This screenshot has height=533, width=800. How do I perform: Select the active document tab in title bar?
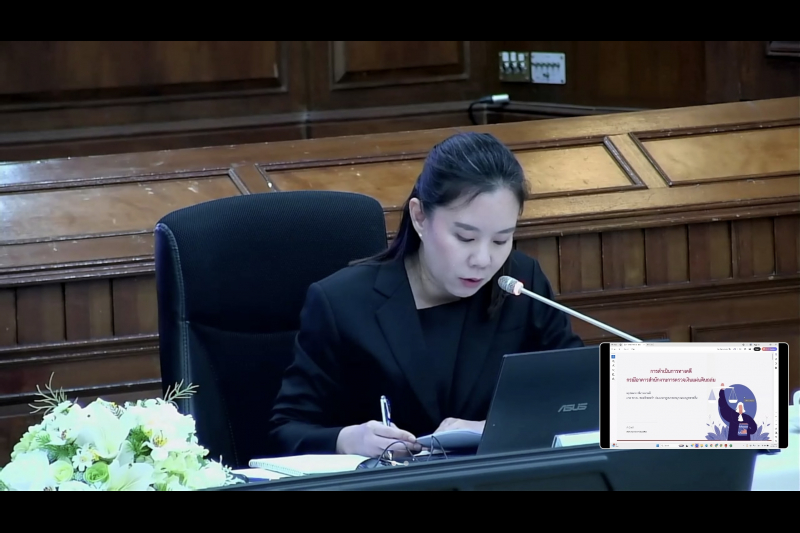629,344
